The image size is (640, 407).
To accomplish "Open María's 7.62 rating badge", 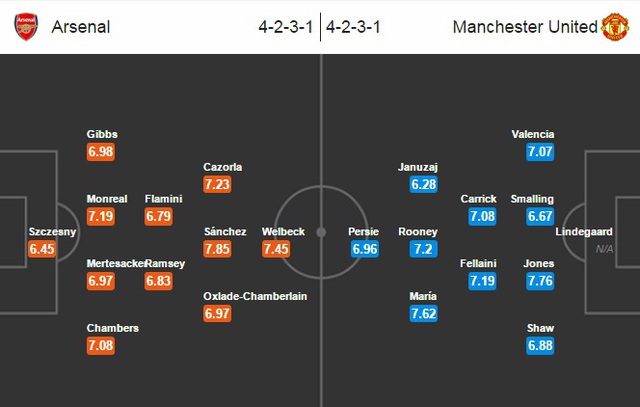I will coord(424,313).
